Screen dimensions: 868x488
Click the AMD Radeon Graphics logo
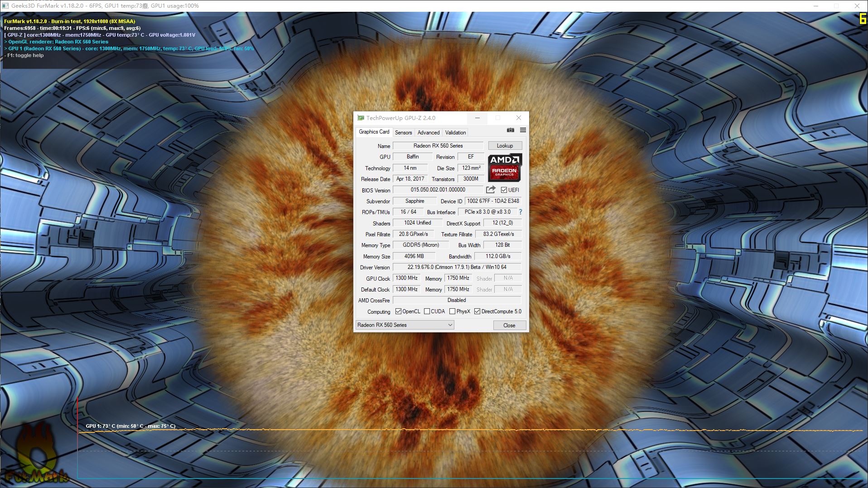[x=505, y=167]
